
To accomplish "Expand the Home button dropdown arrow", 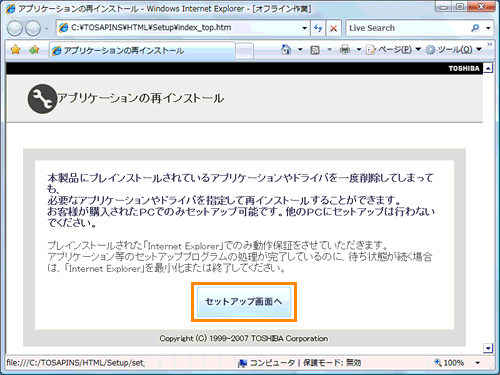I will (300, 50).
